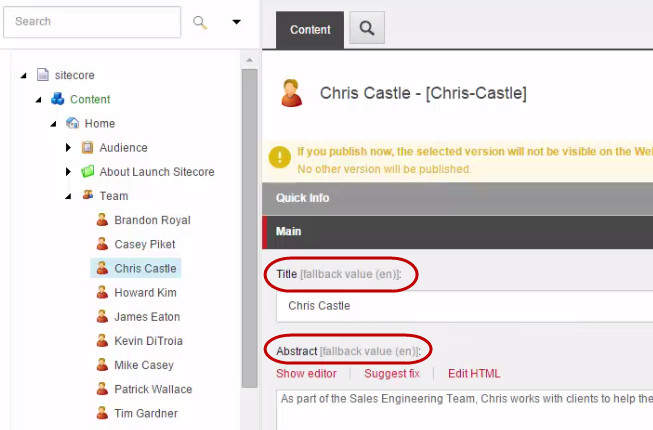Open the search tab next to Content
This screenshot has width=653, height=430.
[x=367, y=30]
